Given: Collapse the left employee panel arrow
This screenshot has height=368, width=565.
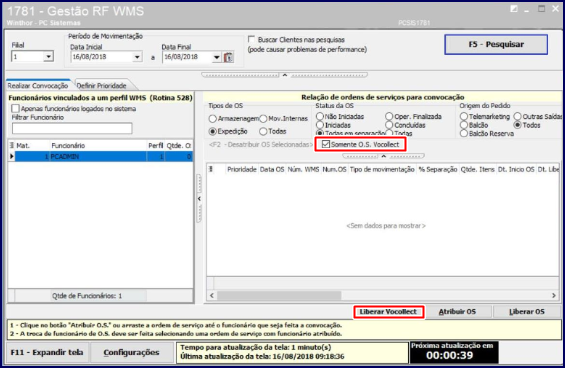Looking at the screenshot, I should click(199, 199).
